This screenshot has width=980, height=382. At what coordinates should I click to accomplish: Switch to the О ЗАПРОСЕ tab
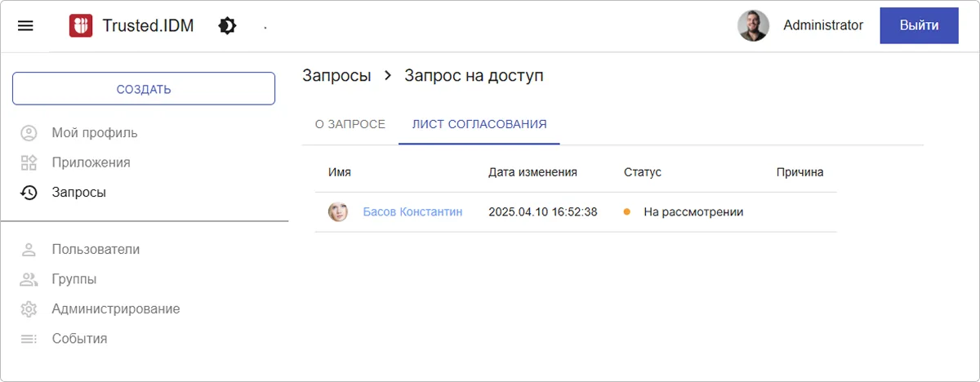tap(350, 124)
